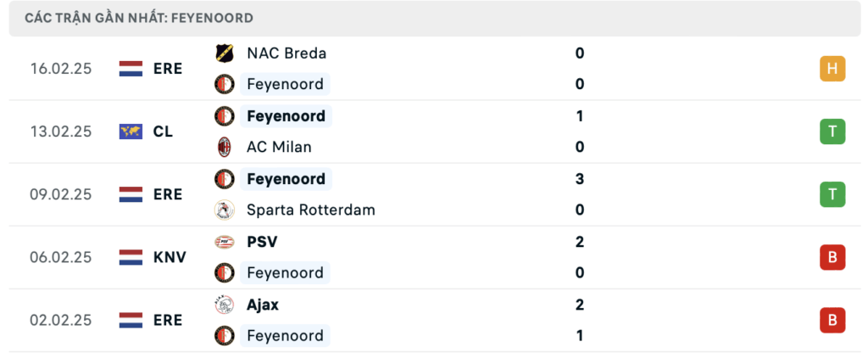Click the AC Milan club crest
Image resolution: width=868 pixels, height=353 pixels.
point(225,147)
